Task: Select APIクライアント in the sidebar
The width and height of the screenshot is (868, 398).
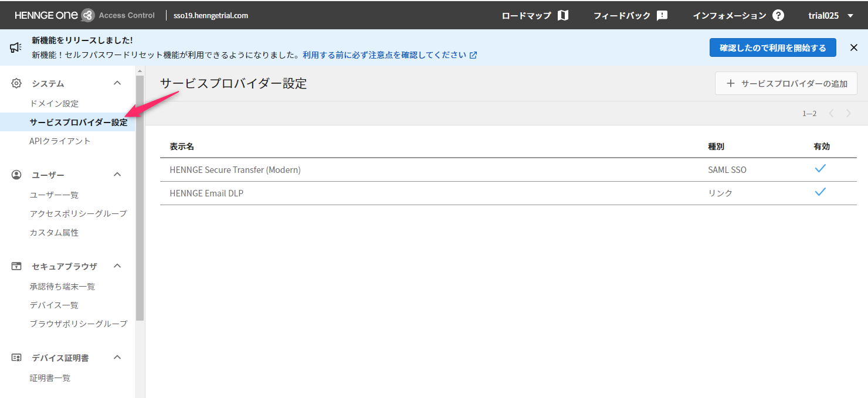Action: point(60,141)
